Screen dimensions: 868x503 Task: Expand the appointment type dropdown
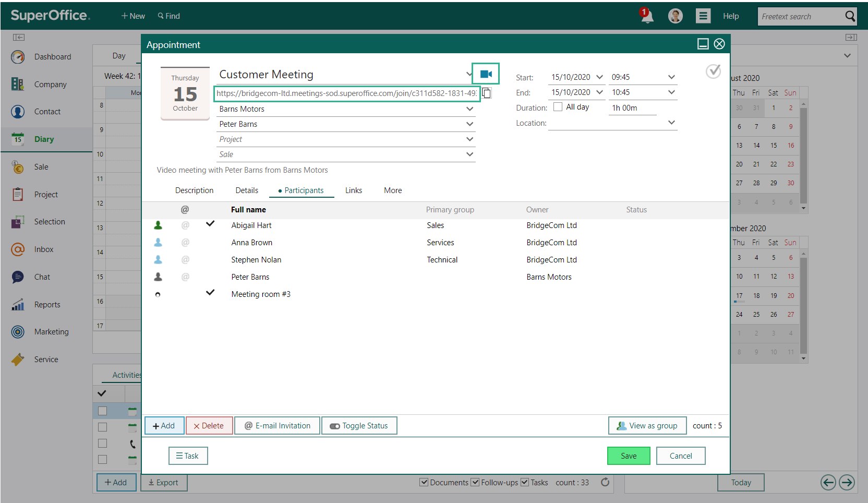(468, 74)
